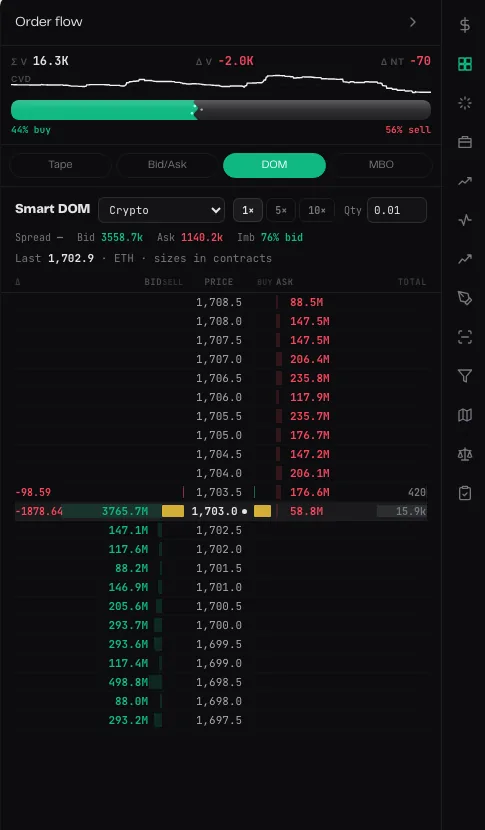485x830 pixels.
Task: Click the 76% bid imbalance value
Action: (282, 237)
